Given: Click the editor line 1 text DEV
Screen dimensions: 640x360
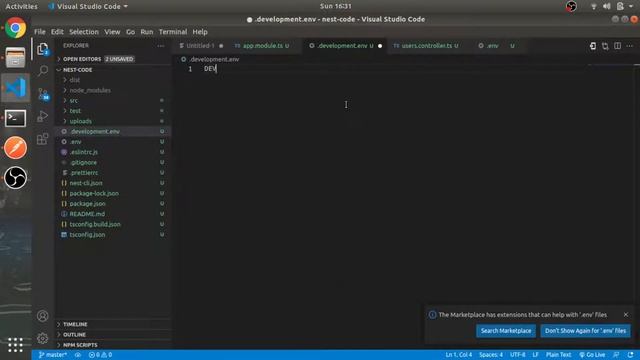Looking at the screenshot, I should pos(210,69).
